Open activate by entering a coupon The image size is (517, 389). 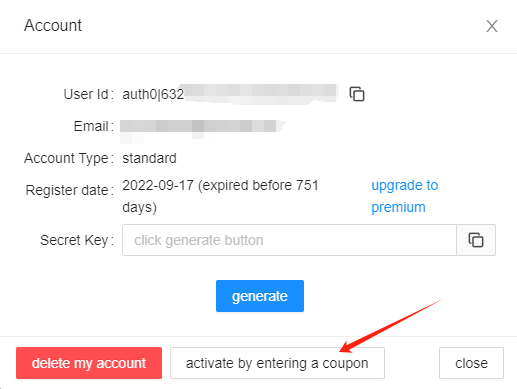tap(277, 363)
